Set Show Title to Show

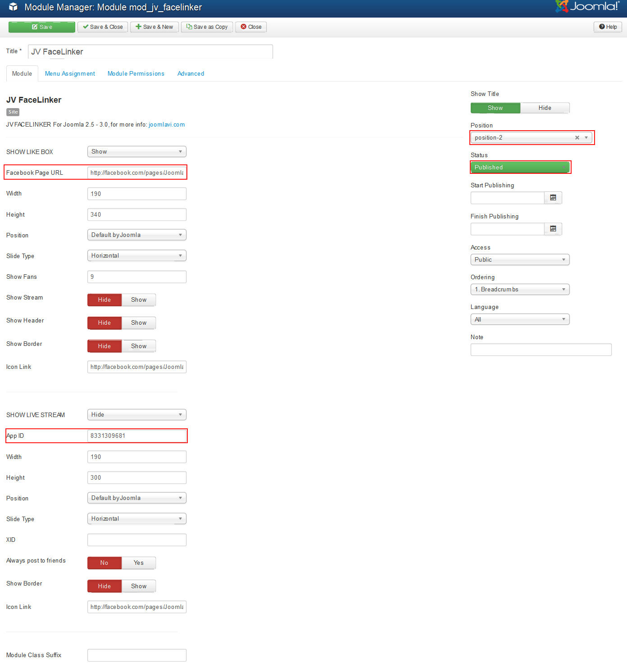495,108
